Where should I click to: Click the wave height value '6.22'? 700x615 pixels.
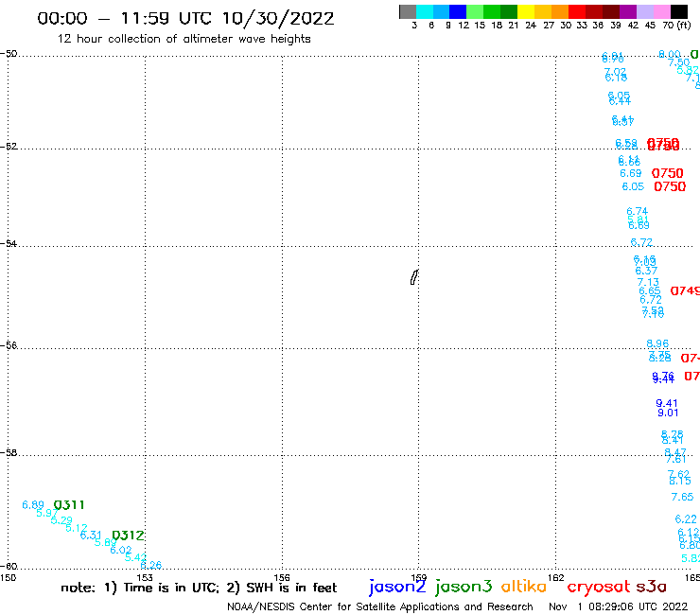686,519
